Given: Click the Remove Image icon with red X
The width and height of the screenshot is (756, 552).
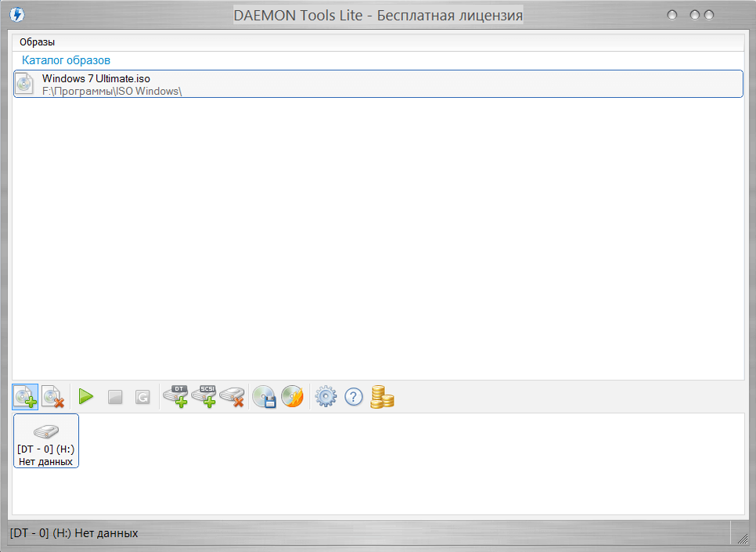Looking at the screenshot, I should [52, 397].
